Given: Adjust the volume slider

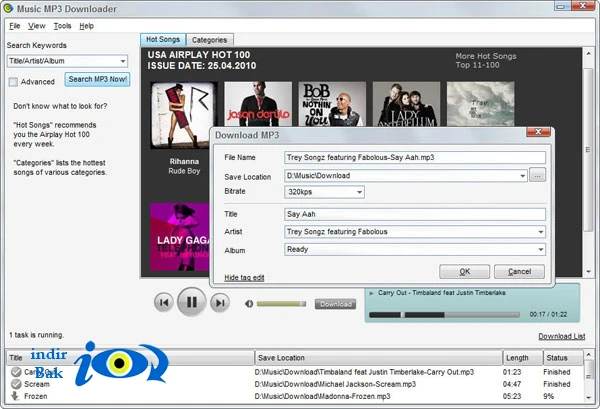Looking at the screenshot, I should (281, 304).
